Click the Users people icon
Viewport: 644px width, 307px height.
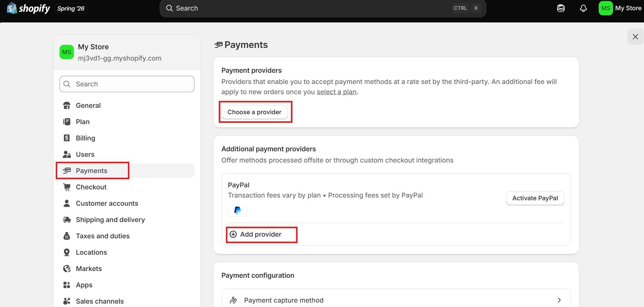tap(67, 154)
